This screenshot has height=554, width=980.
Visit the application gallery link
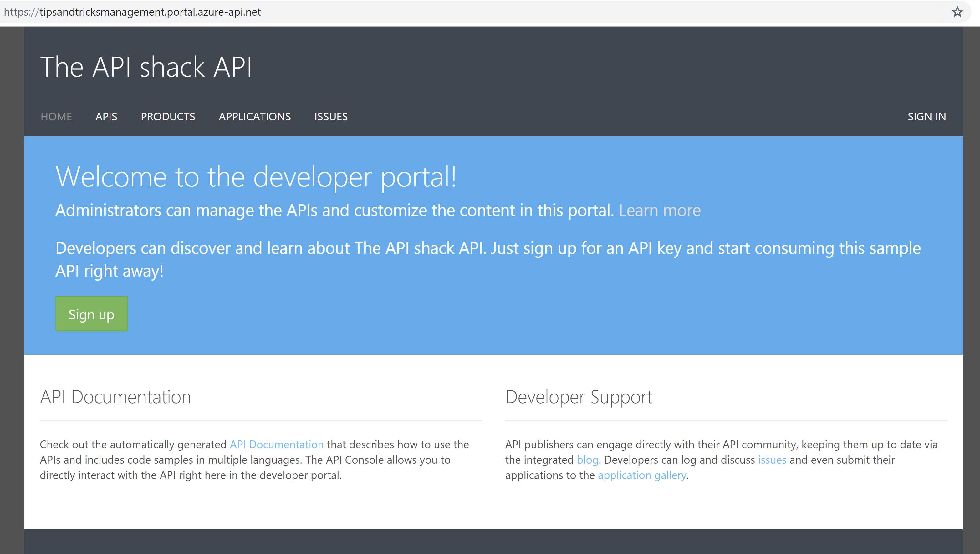[x=642, y=475]
